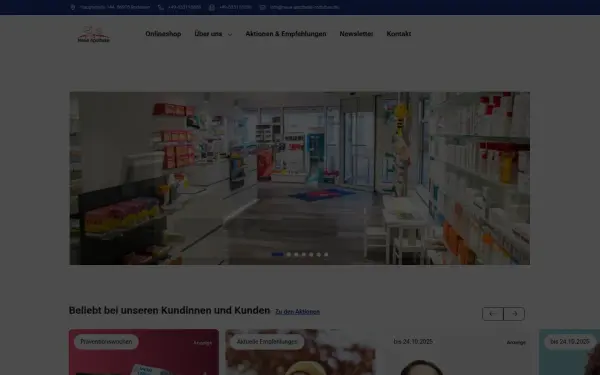Open the Aktuelle Empfehlungen card
Viewport: 600px width, 375px height.
[x=300, y=352]
